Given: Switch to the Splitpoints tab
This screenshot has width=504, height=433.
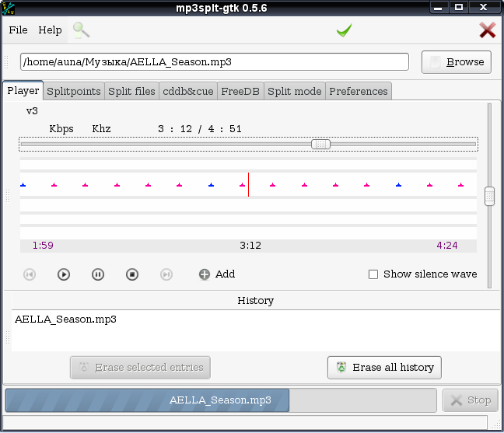Looking at the screenshot, I should tap(74, 91).
